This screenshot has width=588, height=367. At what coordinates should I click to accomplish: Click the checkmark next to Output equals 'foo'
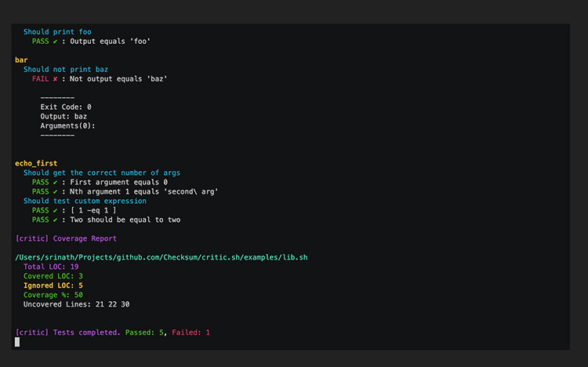click(x=55, y=42)
